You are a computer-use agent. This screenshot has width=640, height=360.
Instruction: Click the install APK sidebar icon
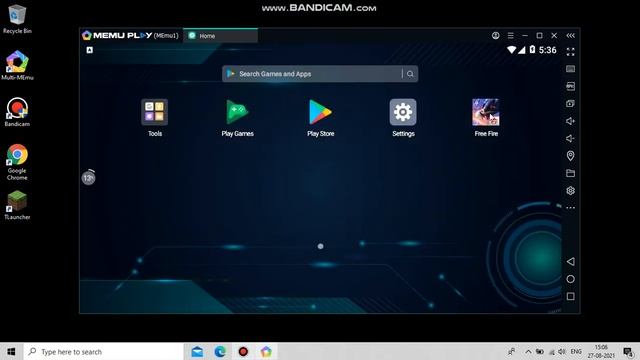571,86
